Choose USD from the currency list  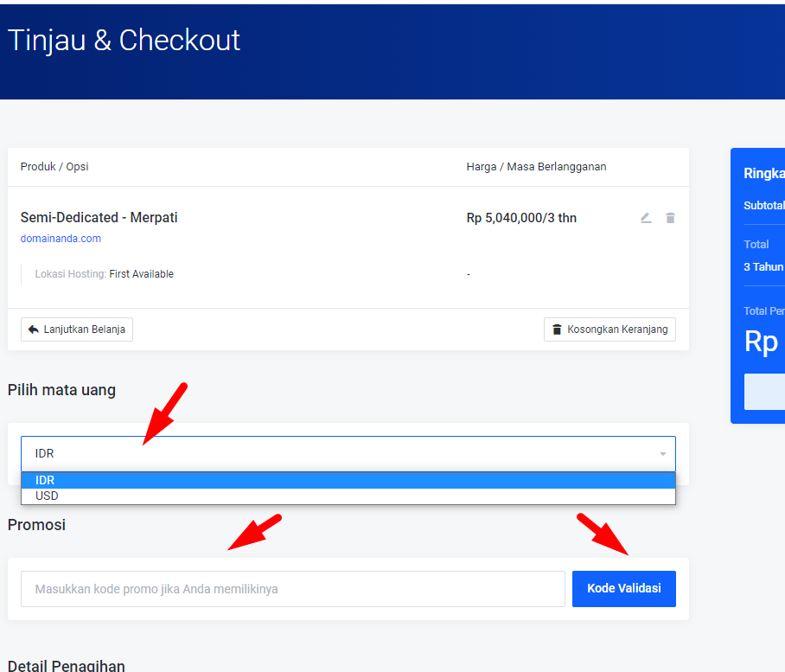pyautogui.click(x=346, y=496)
